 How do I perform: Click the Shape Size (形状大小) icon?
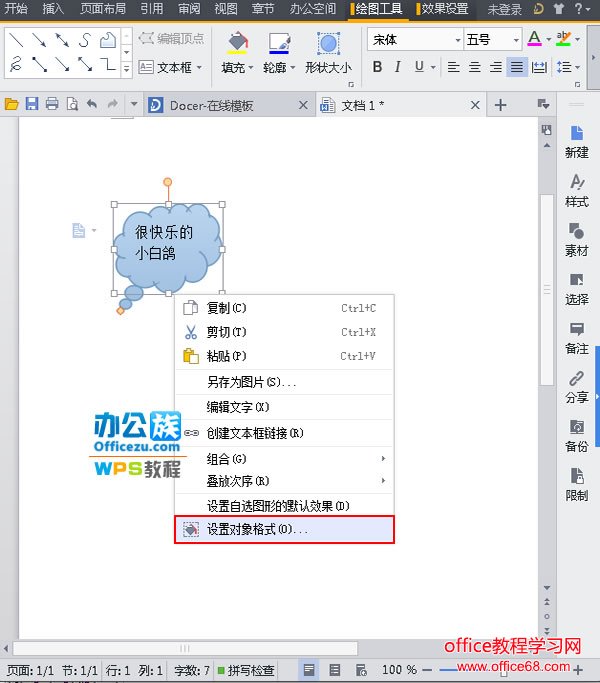coord(328,44)
